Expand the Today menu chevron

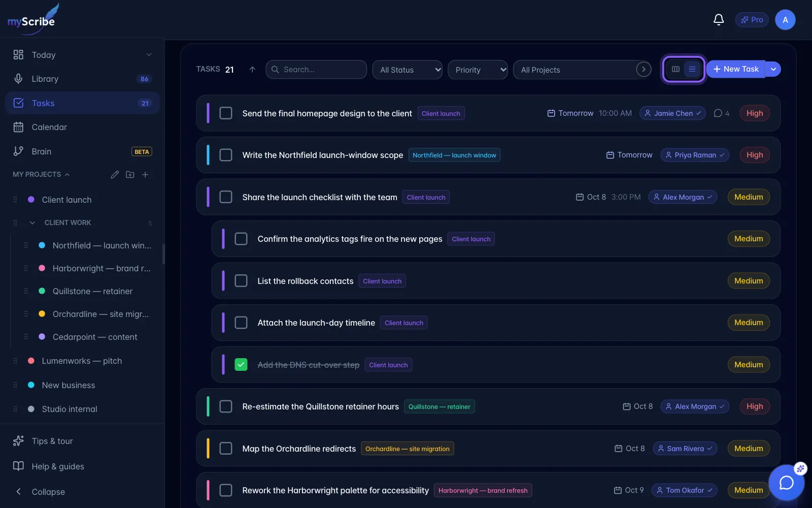tap(149, 55)
